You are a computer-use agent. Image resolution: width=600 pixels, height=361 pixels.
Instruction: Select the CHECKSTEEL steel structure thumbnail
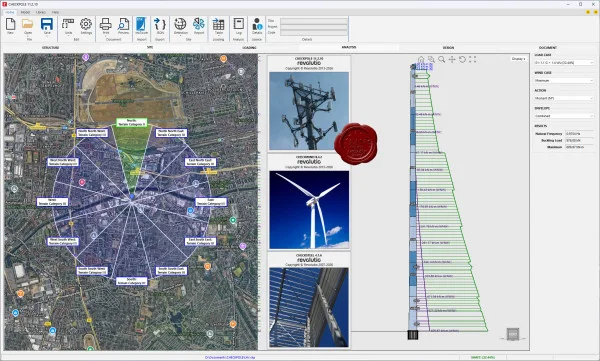[309, 307]
